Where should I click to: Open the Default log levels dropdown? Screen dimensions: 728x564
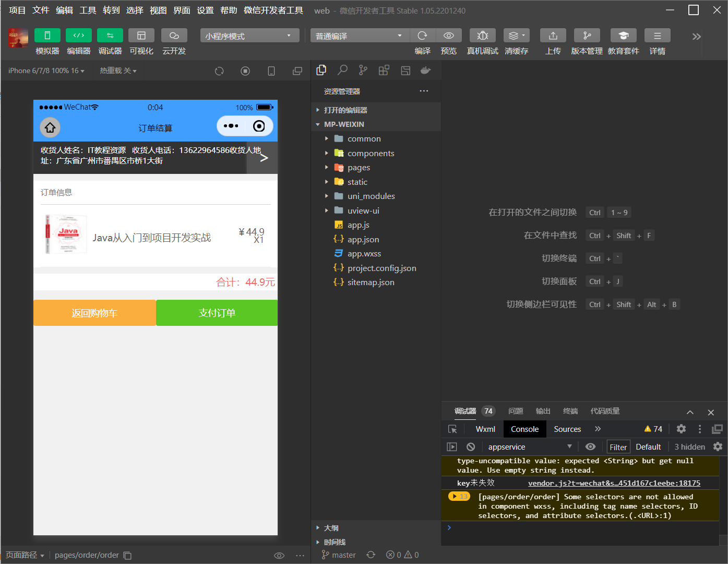click(x=648, y=446)
